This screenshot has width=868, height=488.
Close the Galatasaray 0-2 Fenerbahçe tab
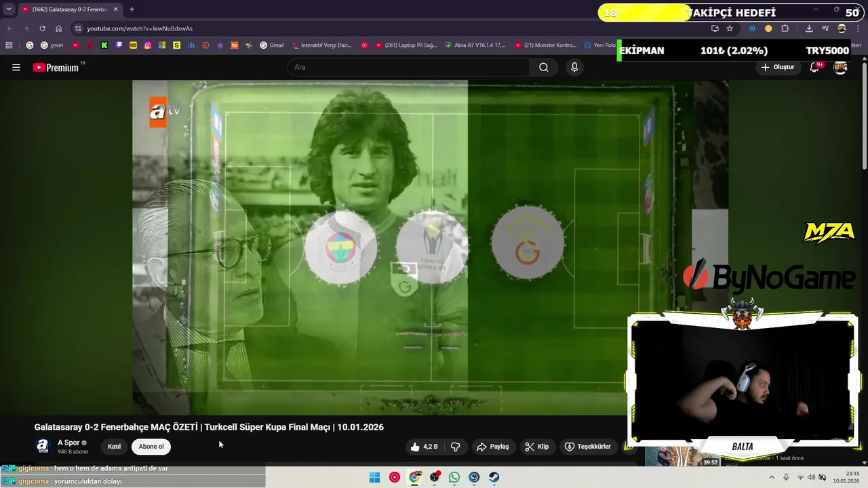[115, 9]
